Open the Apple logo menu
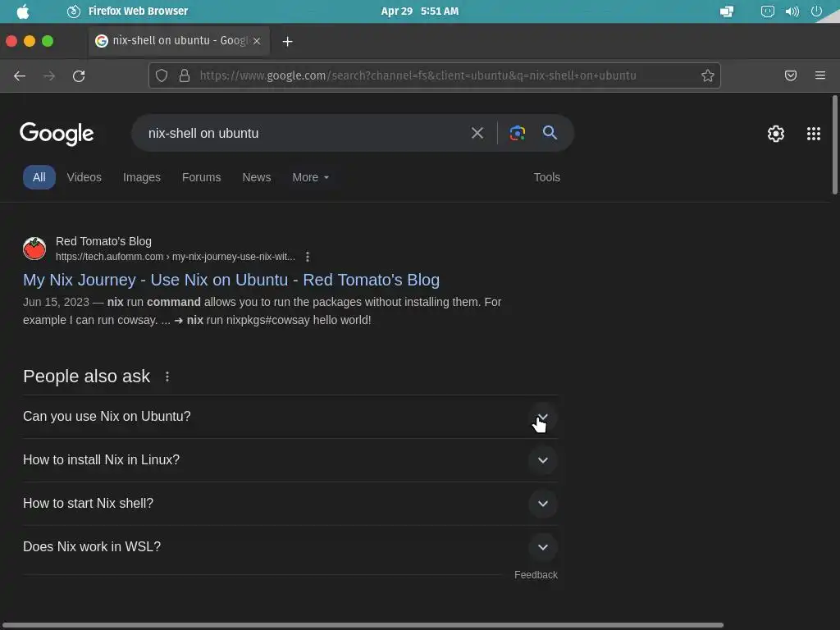This screenshot has width=840, height=630. point(22,11)
